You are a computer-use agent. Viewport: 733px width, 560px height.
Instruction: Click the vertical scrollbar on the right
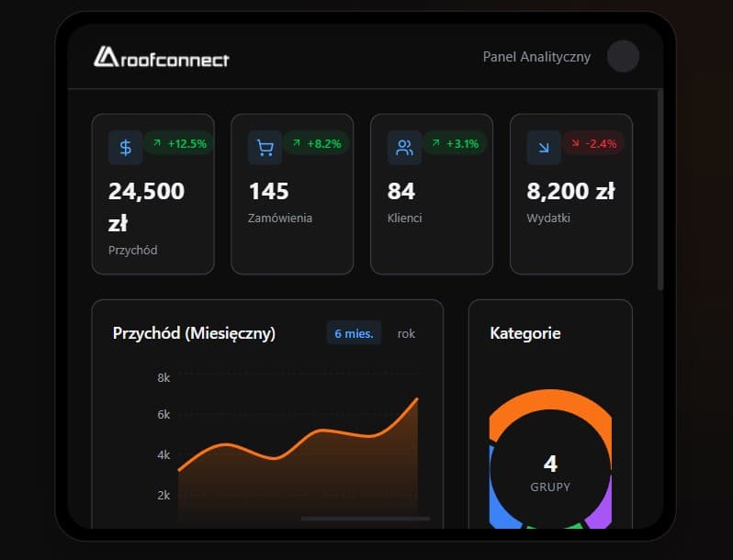point(660,188)
